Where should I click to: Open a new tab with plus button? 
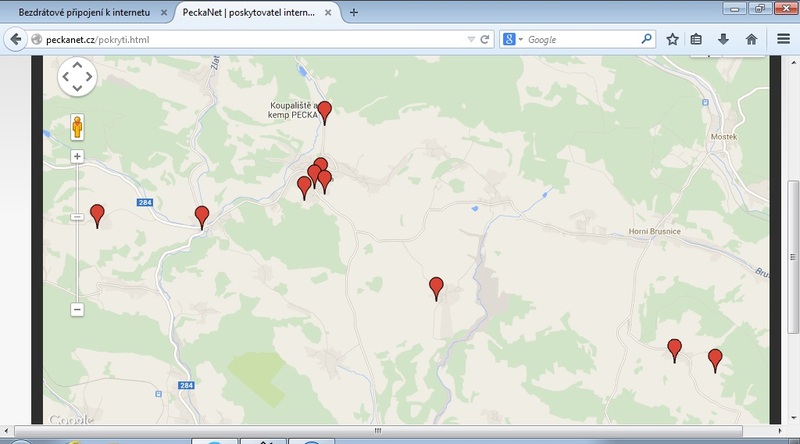pos(354,13)
